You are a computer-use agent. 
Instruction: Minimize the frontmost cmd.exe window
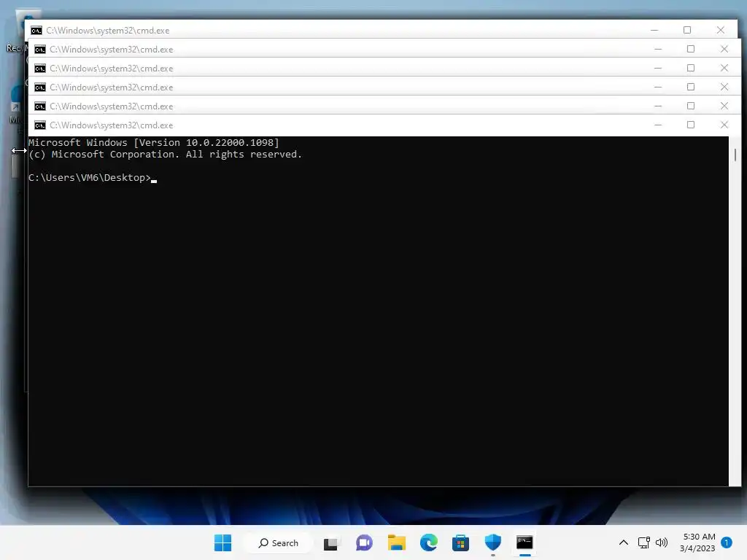[x=658, y=125]
